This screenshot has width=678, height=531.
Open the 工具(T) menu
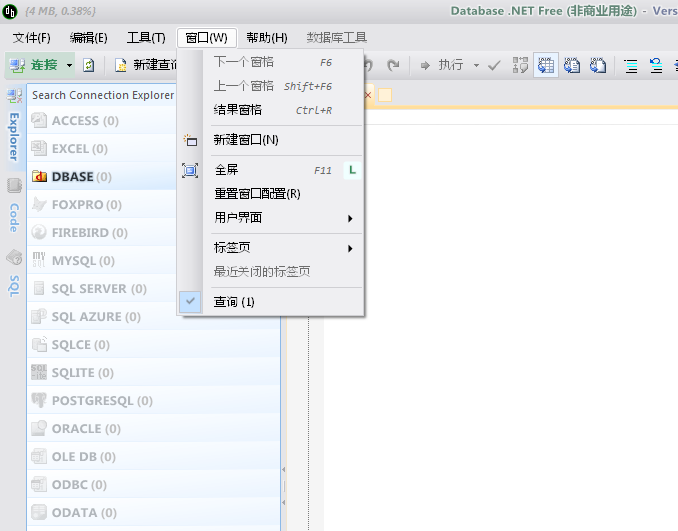point(146,38)
